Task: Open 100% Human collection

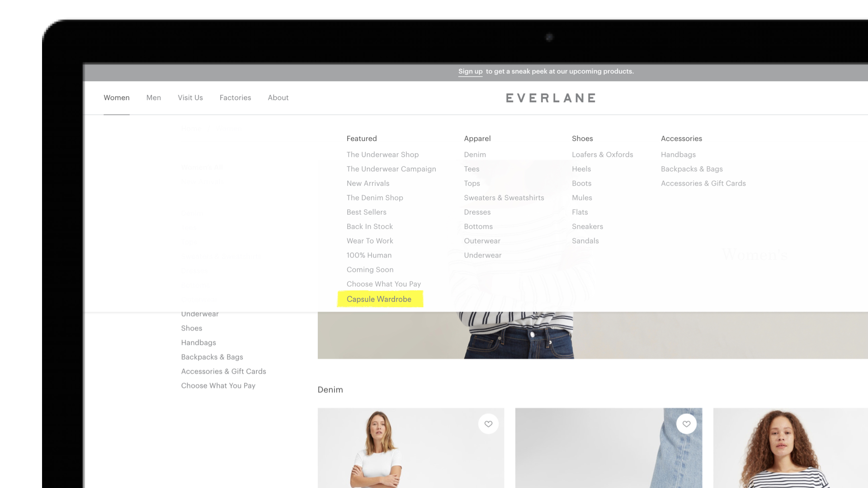Action: coord(369,255)
